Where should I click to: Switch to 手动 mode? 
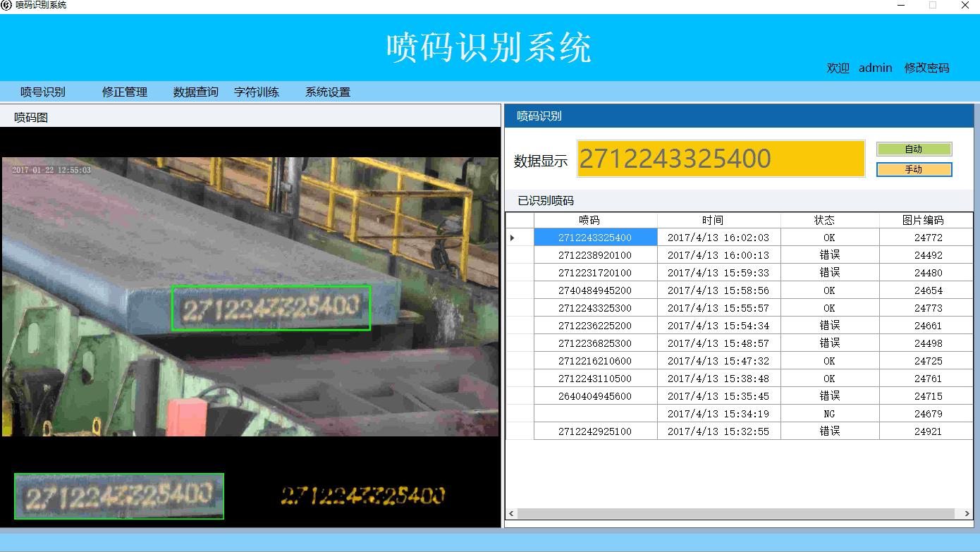pos(914,169)
